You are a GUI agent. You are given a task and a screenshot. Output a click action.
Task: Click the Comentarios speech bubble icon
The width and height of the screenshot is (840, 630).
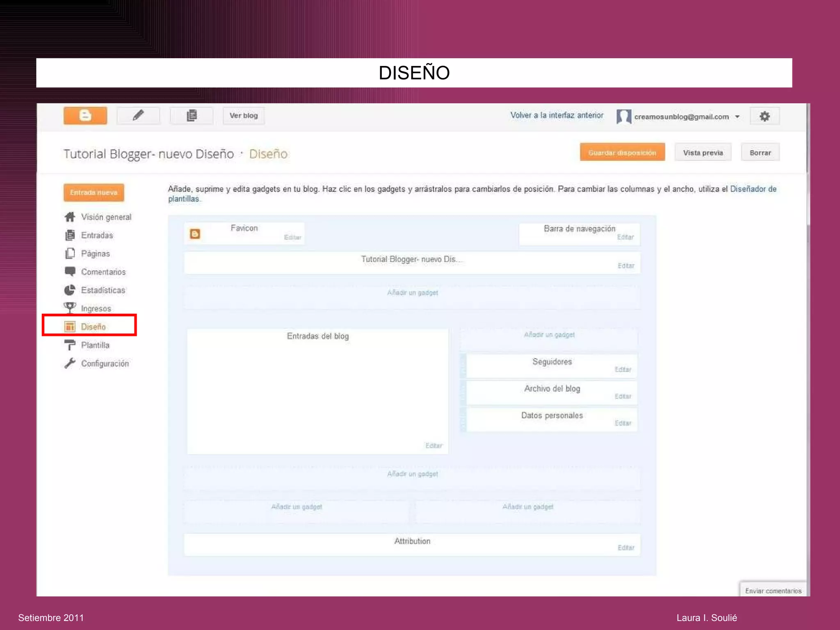click(x=70, y=272)
